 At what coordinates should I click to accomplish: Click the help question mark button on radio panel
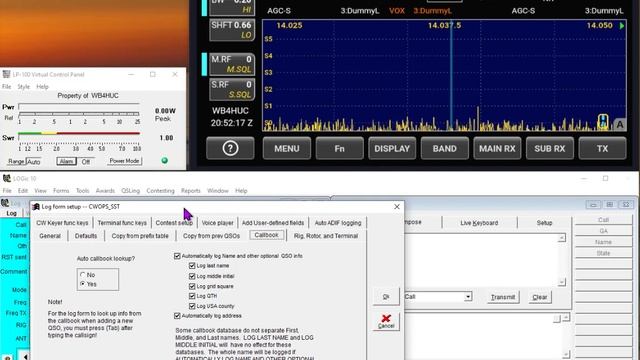230,148
